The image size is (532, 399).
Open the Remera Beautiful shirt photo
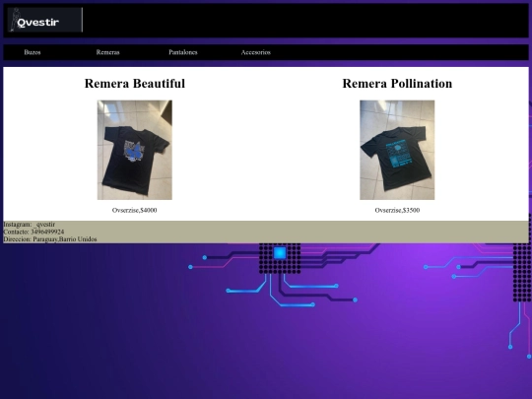click(x=135, y=150)
